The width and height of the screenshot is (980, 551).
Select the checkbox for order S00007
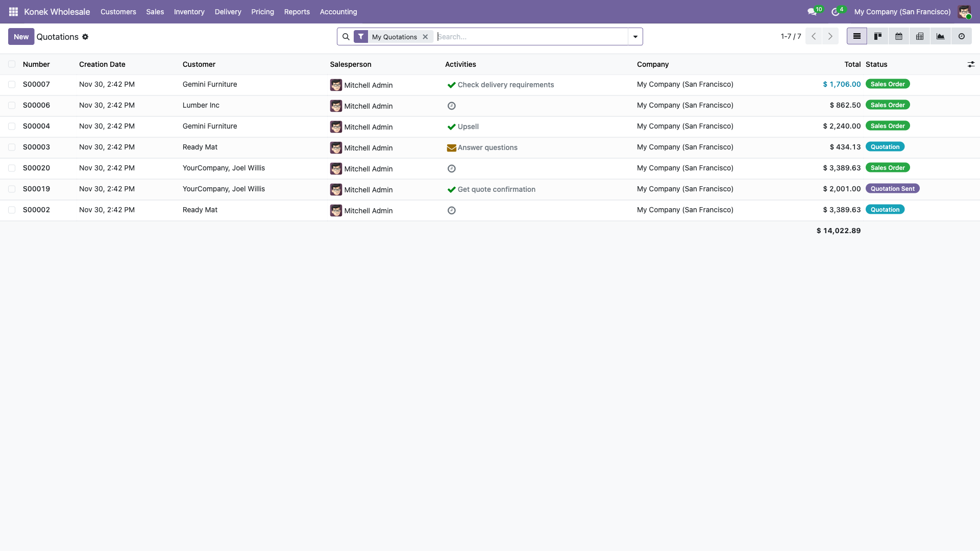pos(12,85)
